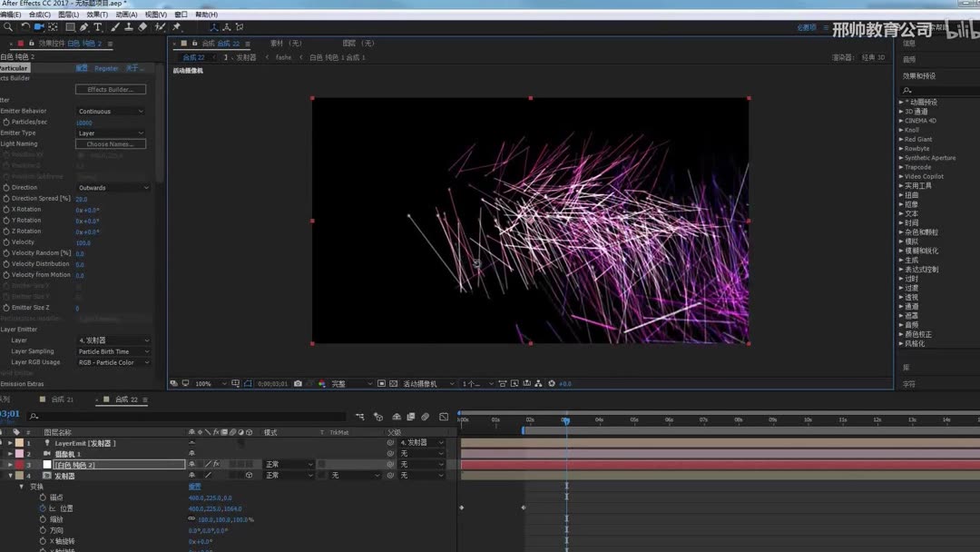Open the 效果(T) menu
The image size is (980, 552).
pyautogui.click(x=97, y=15)
